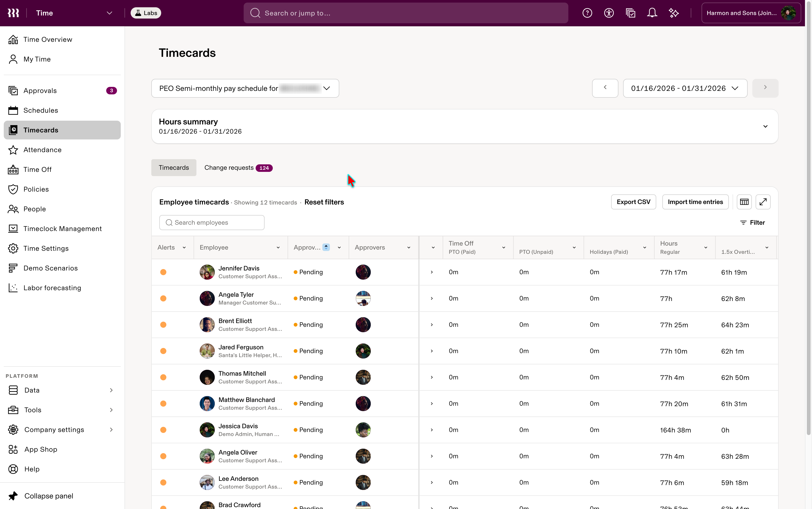Open the Filter button
This screenshot has height=509, width=812.
tap(752, 223)
